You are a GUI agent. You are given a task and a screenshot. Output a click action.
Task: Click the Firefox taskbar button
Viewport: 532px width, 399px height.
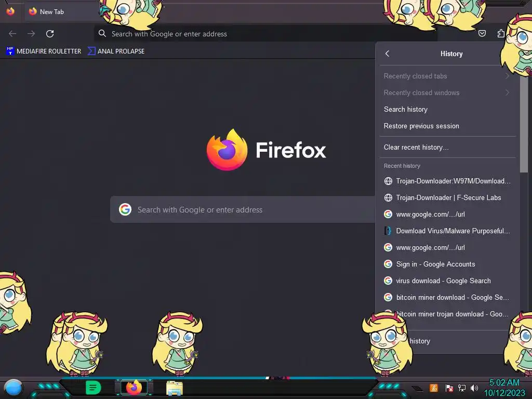pyautogui.click(x=134, y=388)
